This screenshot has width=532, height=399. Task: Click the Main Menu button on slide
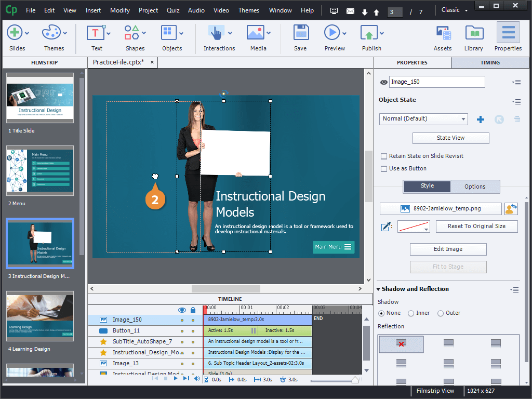tap(333, 247)
